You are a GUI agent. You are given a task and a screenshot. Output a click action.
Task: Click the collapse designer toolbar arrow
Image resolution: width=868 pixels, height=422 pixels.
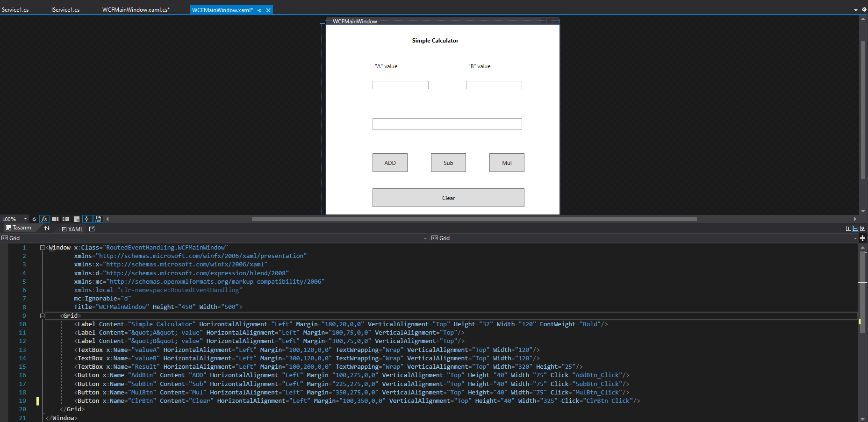(107, 219)
